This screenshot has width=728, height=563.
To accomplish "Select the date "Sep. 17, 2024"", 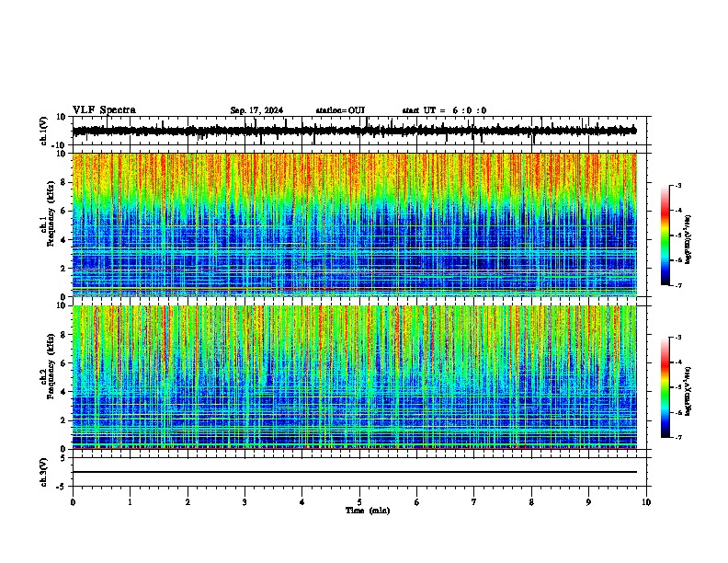I will pos(256,110).
